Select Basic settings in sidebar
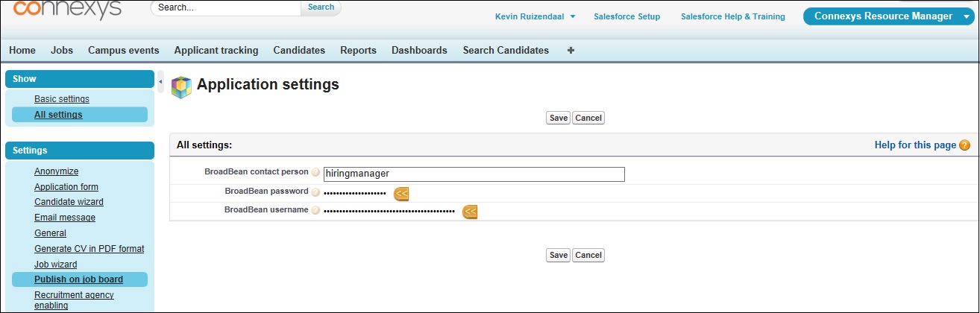This screenshot has width=980, height=313. pos(62,99)
